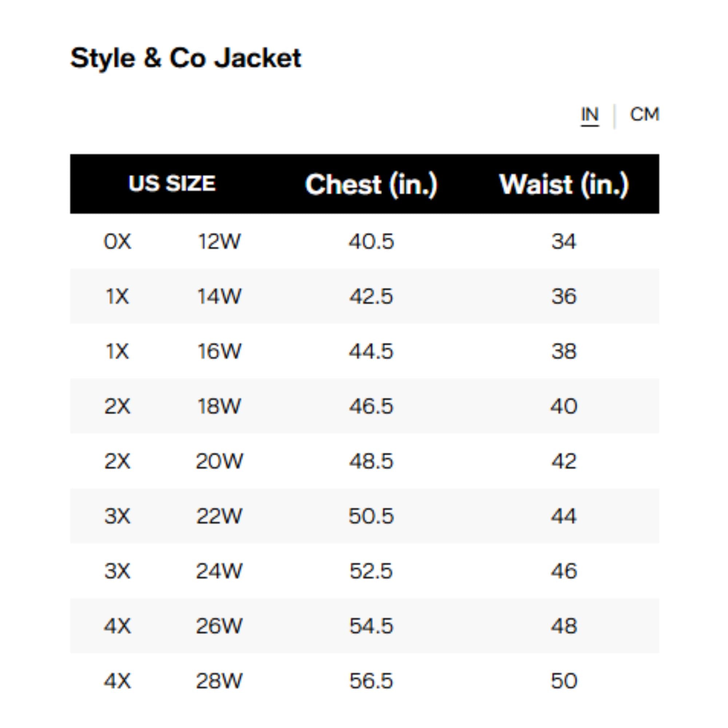The height and width of the screenshot is (728, 728).
Task: Click the Chest (in.) column header
Action: pos(371,183)
